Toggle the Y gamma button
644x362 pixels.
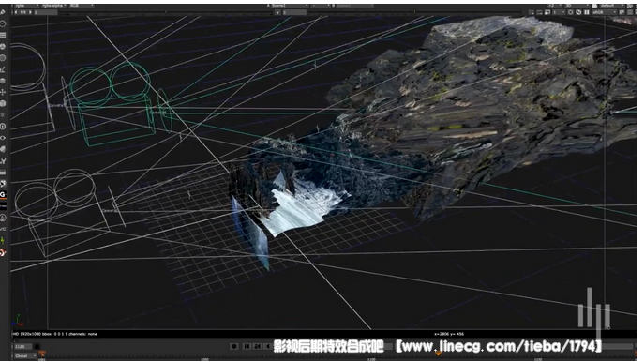pos(277,13)
